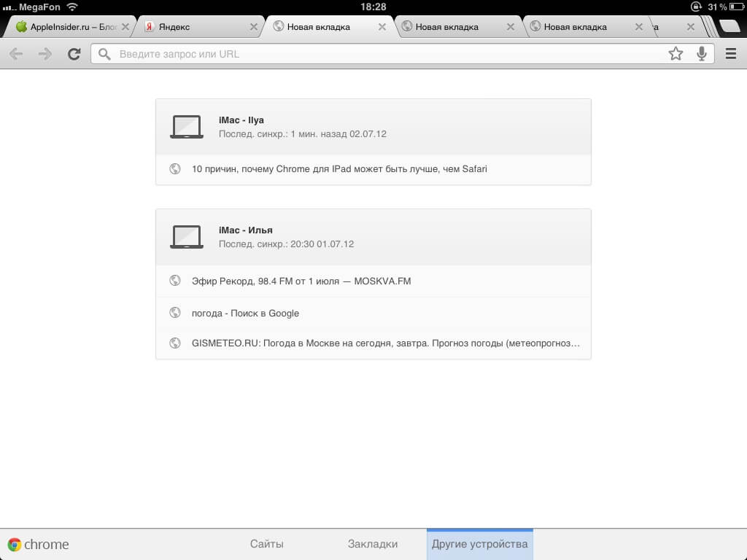
Task: Click globe icon next to Эфир Рекорд
Action: tap(175, 281)
